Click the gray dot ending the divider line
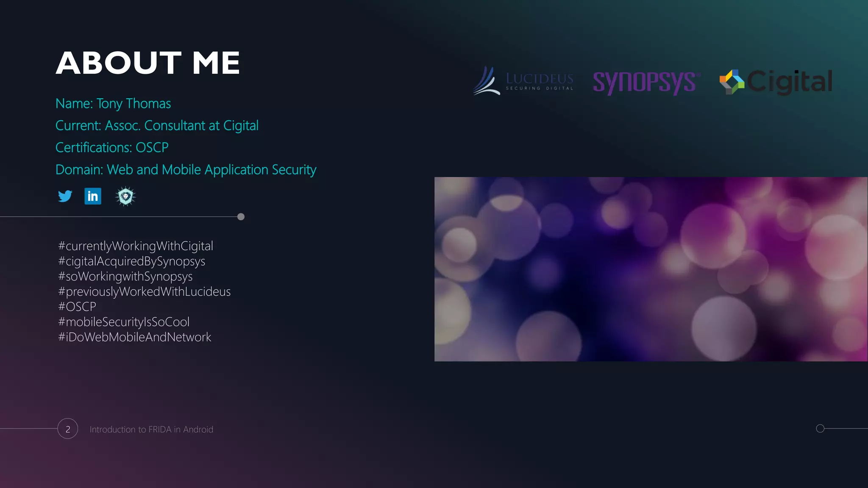Screen dimensions: 868x488 coord(241,217)
